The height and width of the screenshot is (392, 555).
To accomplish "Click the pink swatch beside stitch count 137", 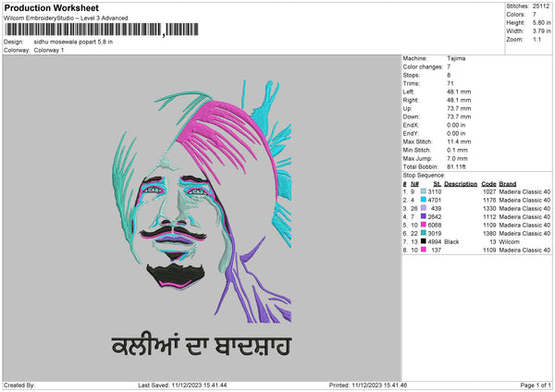I will click(423, 250).
